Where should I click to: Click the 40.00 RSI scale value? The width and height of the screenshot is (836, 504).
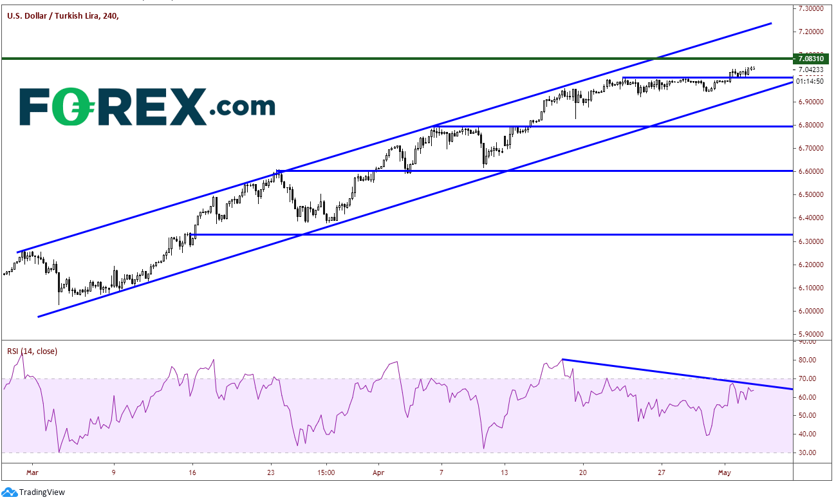pyautogui.click(x=807, y=434)
